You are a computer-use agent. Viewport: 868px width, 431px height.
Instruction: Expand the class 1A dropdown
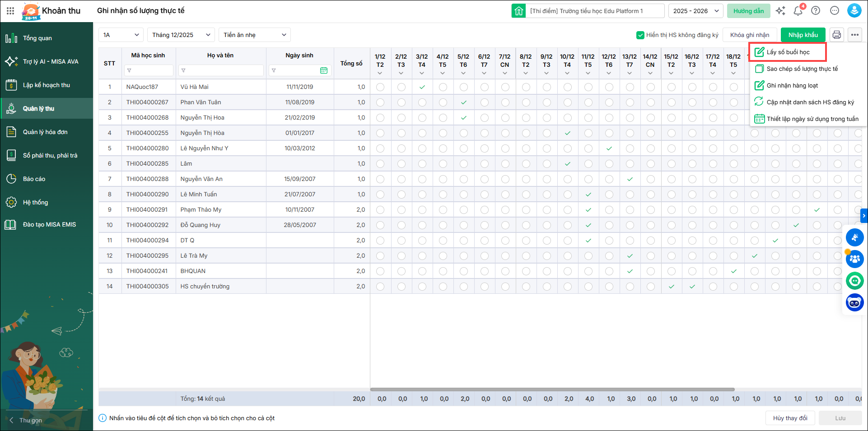tap(121, 35)
